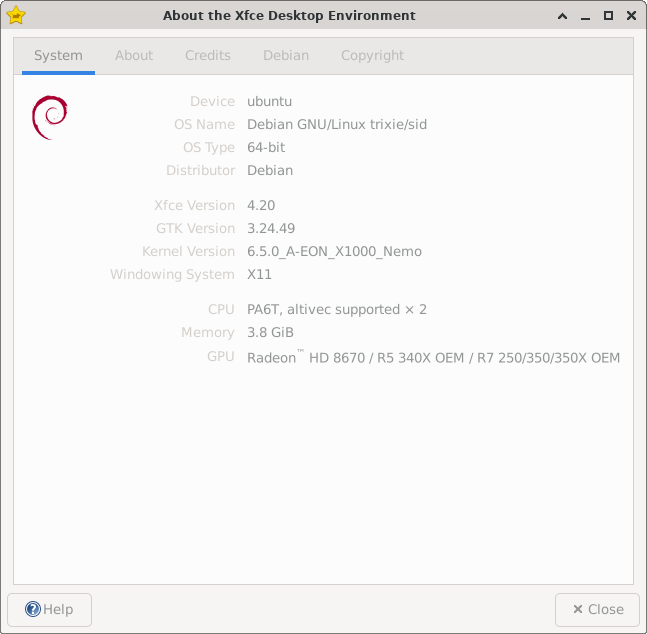Screen dimensions: 647x634
Task: Minimize the About Xfce window
Action: (x=587, y=16)
